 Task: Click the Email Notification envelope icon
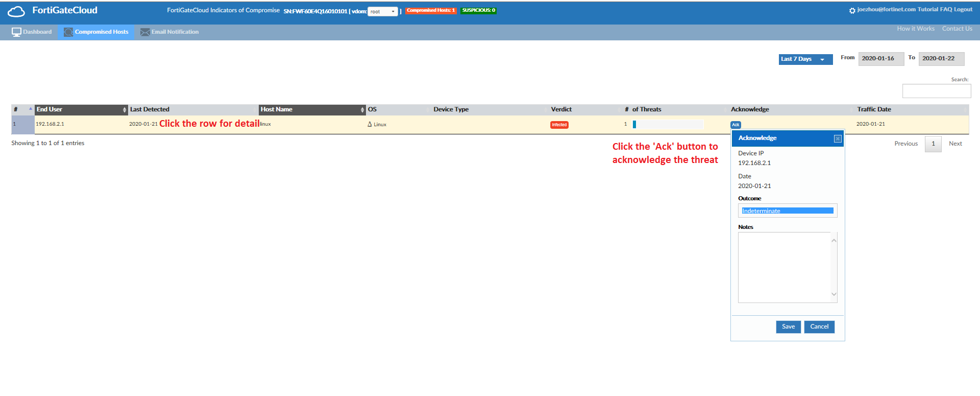click(x=145, y=32)
